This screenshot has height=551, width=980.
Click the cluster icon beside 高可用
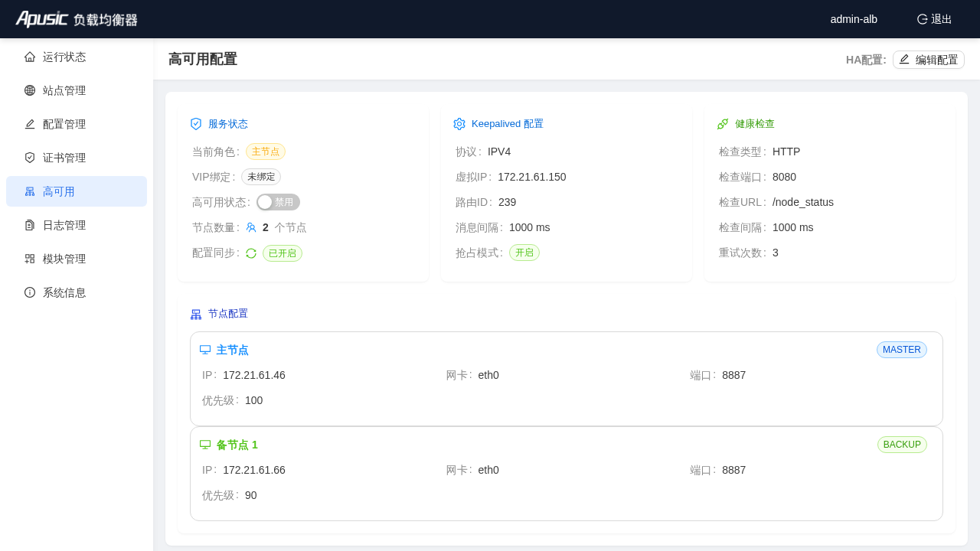click(30, 191)
